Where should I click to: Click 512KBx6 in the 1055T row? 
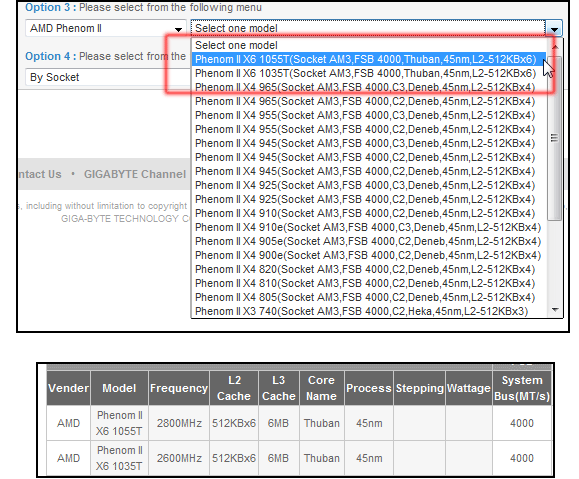(x=234, y=423)
